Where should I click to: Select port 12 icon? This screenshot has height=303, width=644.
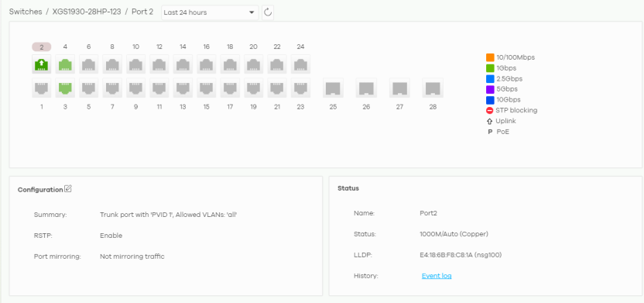coord(159,64)
